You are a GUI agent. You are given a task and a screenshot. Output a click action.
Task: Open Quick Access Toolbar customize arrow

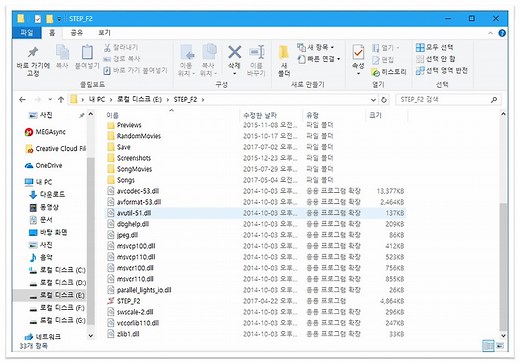[x=59, y=19]
